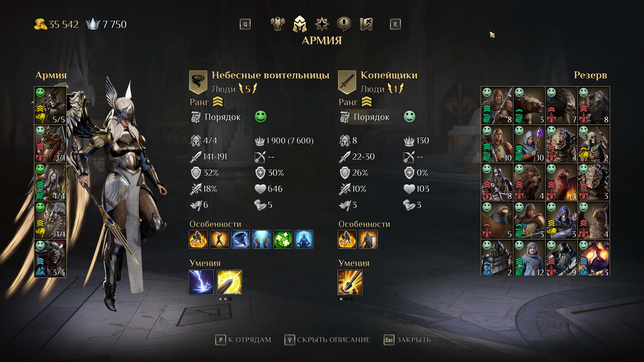Click 'К отрядам' button
Viewport: 644px width, 362px height.
243,340
